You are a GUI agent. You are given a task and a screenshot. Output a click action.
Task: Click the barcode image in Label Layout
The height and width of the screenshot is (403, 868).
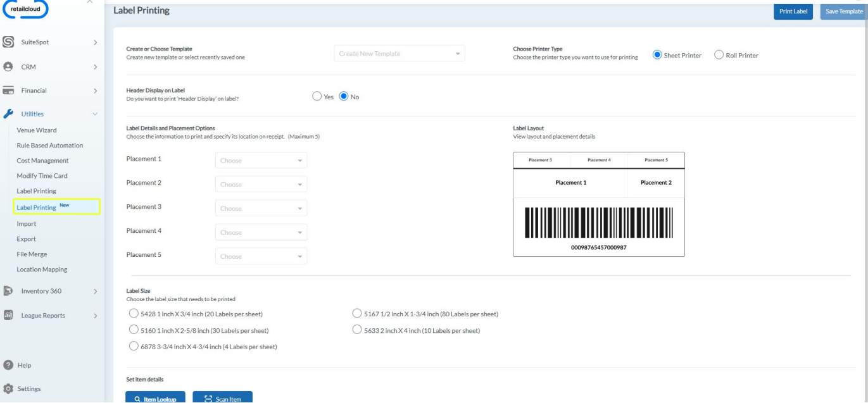click(599, 223)
